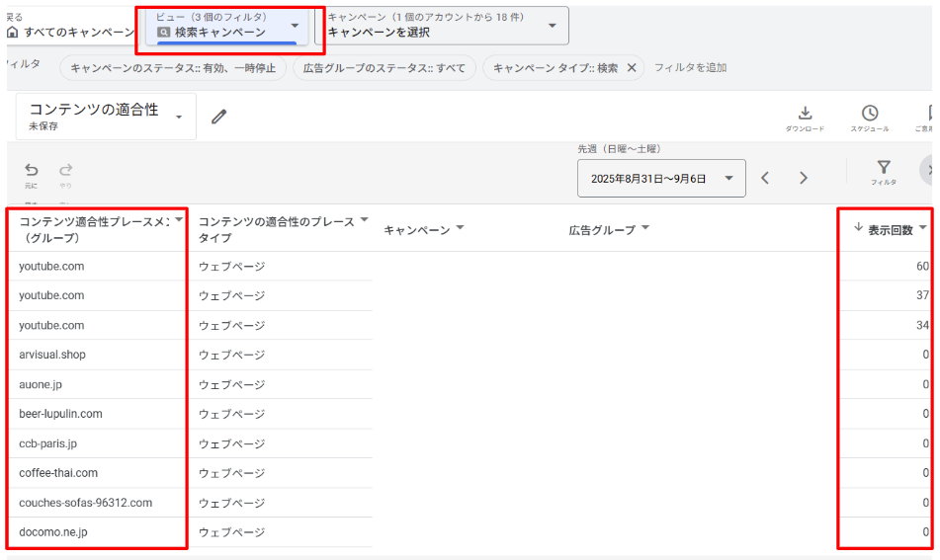Click フィルタを追加 to add a filter
Screen dimensions: 940x560
click(690, 68)
